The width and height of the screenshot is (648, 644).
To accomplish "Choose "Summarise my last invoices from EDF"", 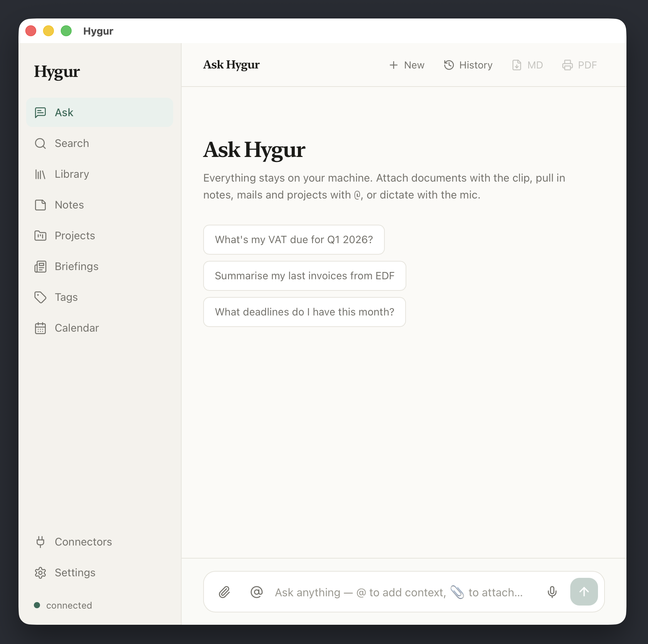I will (x=305, y=276).
